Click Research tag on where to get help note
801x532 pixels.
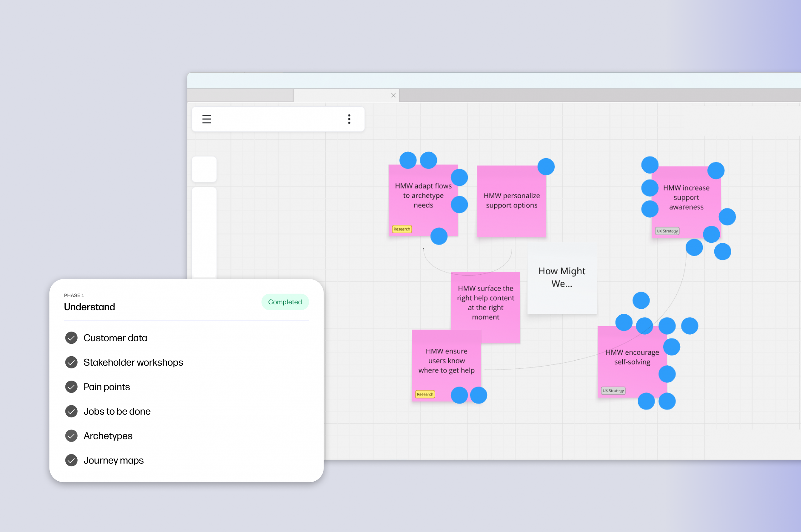[425, 394]
